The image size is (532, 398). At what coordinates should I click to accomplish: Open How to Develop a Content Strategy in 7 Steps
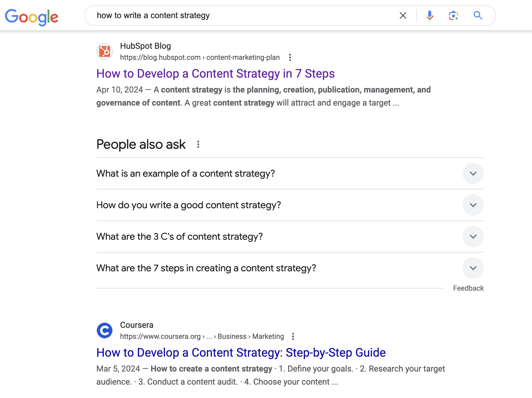point(215,73)
